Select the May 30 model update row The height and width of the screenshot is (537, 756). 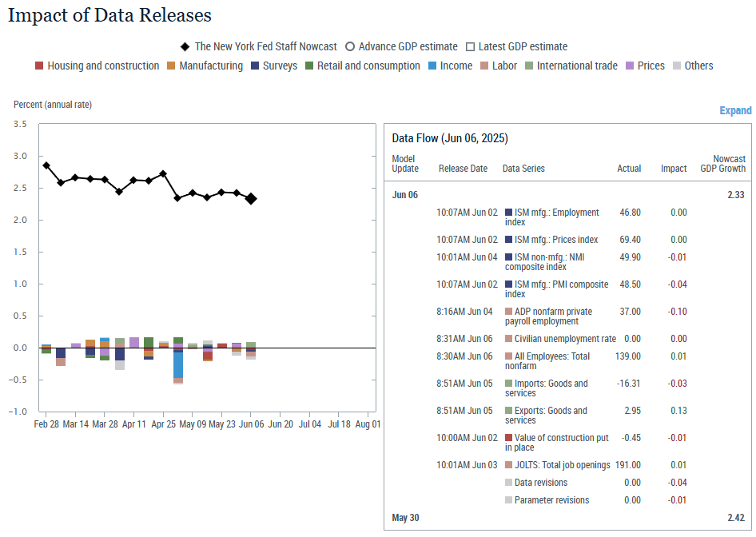click(568, 518)
